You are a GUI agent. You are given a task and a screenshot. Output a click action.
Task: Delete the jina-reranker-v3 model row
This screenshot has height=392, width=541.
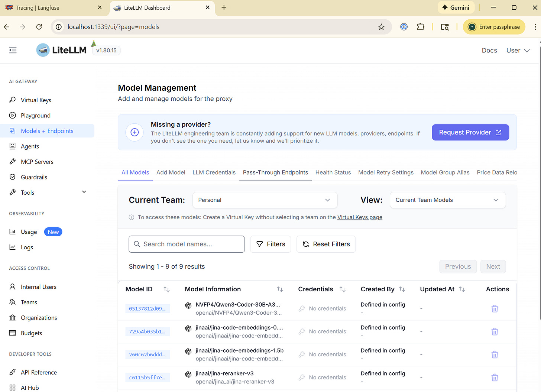pyautogui.click(x=495, y=378)
